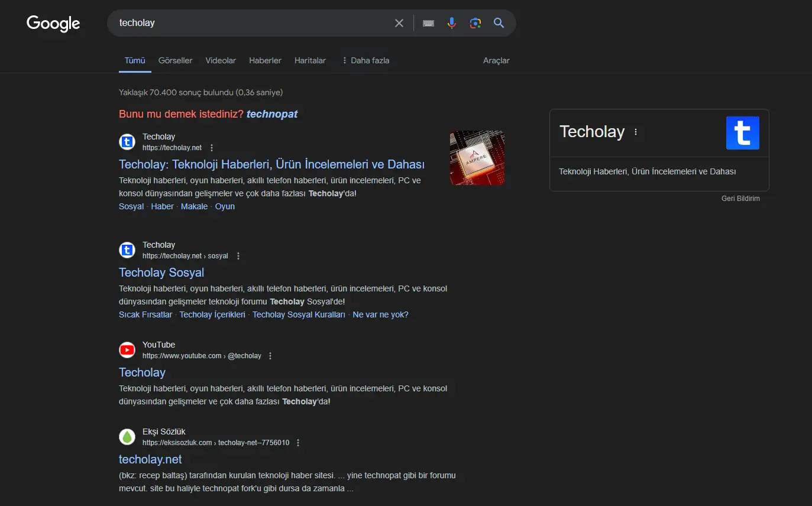Open the Araçlar search tools

click(496, 60)
